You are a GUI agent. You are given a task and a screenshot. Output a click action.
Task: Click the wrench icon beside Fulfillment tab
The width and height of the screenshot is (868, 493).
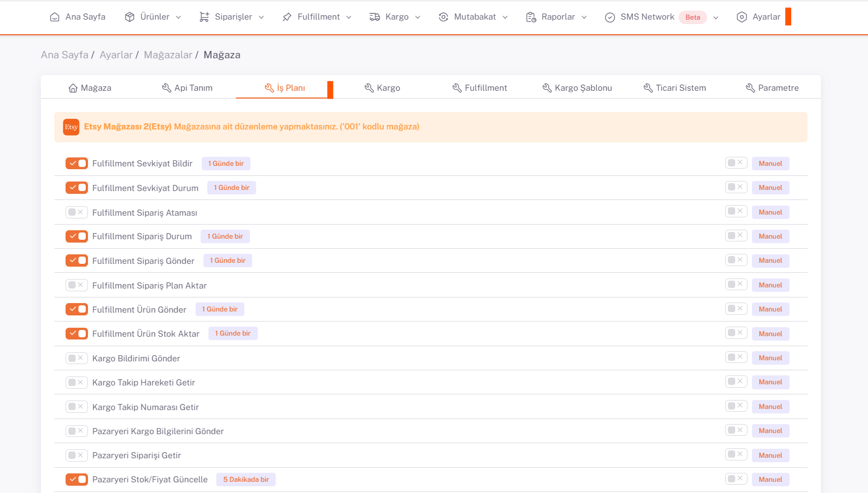[x=457, y=88]
